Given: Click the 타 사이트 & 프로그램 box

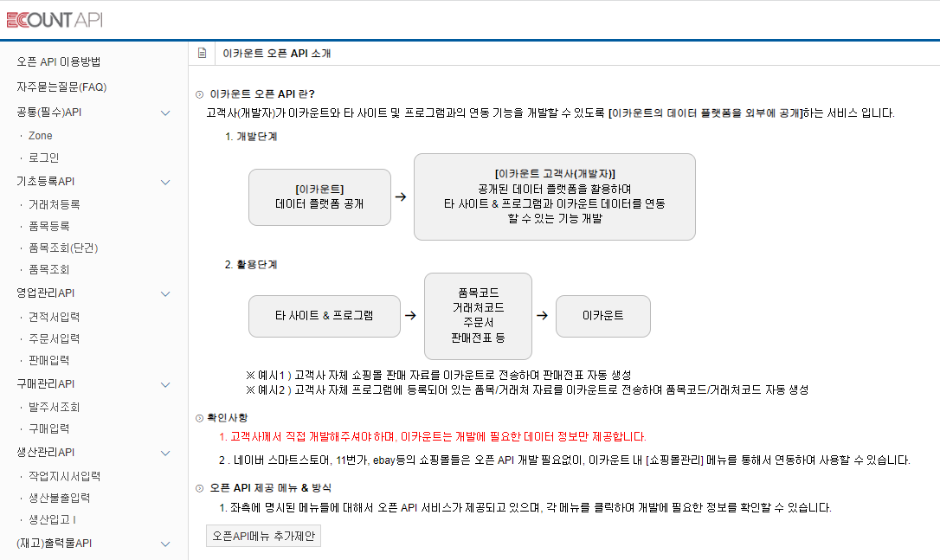Looking at the screenshot, I should 325,316.
